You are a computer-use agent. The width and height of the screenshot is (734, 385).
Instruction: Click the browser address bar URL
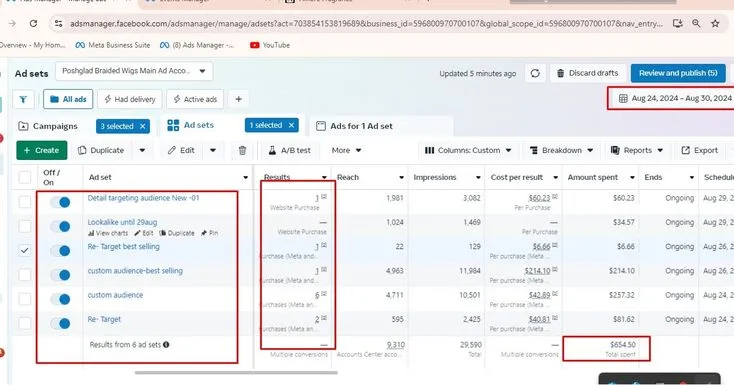tap(366, 23)
